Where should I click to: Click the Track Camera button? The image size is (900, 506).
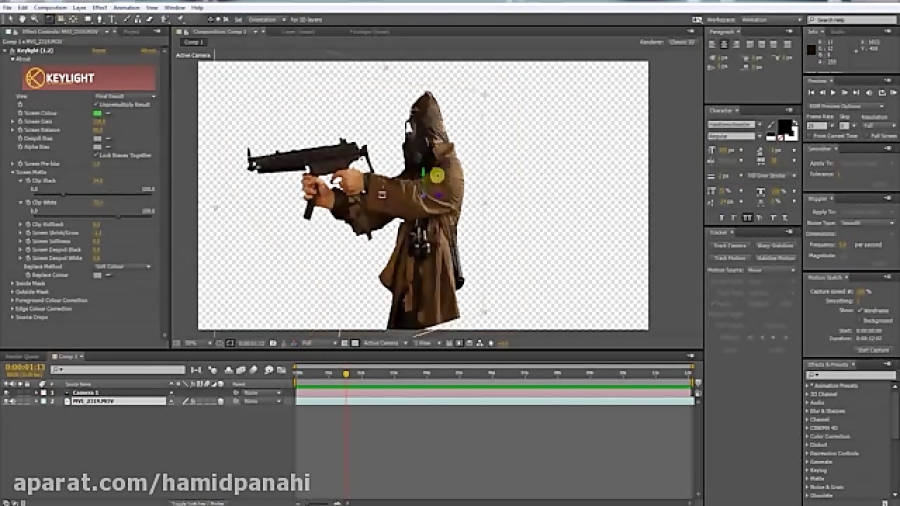[x=730, y=246]
